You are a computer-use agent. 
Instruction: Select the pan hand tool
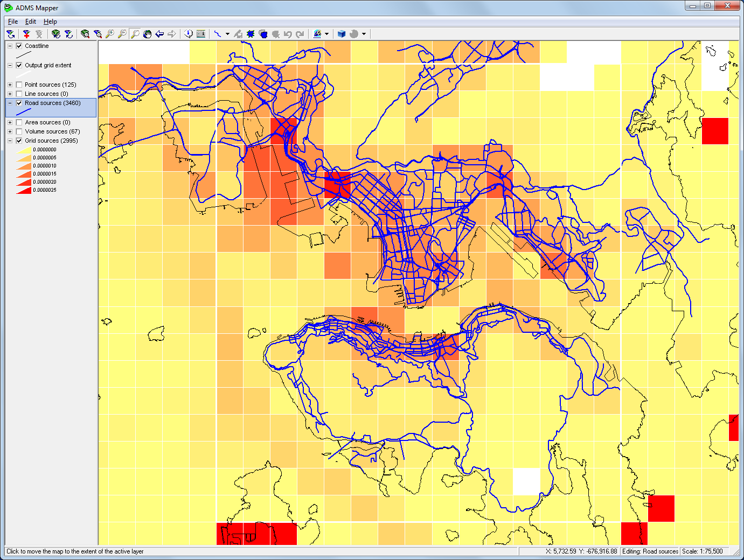pos(147,34)
